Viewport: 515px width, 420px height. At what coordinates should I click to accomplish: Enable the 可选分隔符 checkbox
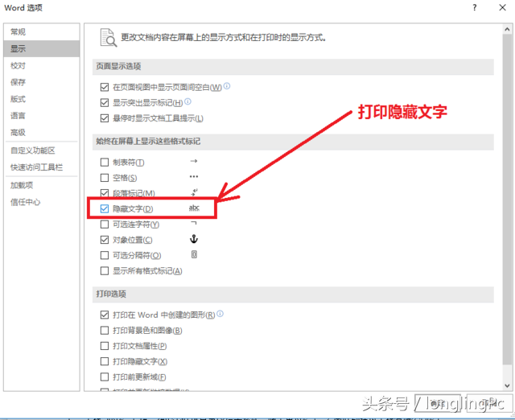pos(105,256)
